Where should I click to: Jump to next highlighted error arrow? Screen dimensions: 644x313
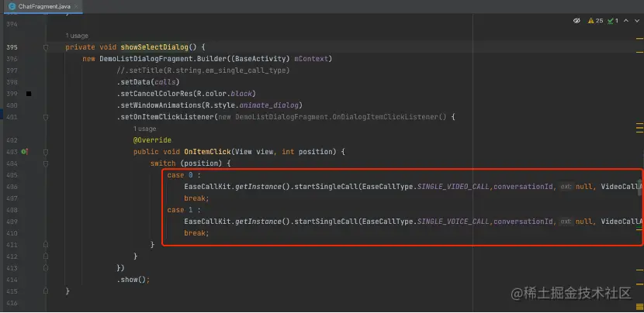click(x=635, y=20)
